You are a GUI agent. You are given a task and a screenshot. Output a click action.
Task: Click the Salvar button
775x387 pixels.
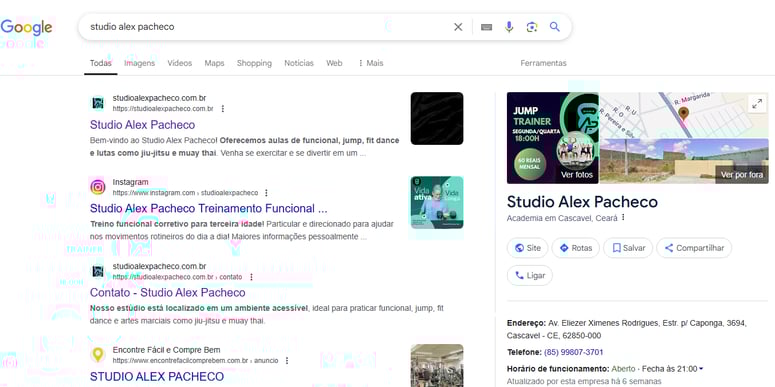click(628, 248)
